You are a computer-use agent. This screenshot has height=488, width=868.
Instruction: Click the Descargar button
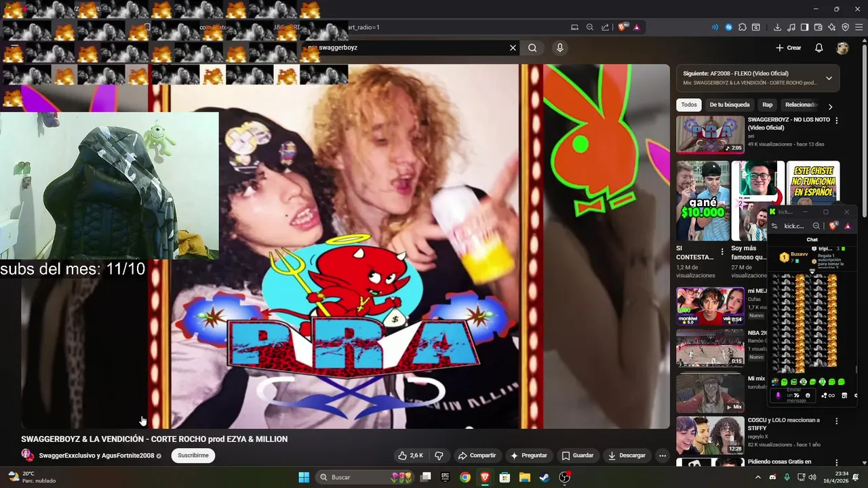627,455
